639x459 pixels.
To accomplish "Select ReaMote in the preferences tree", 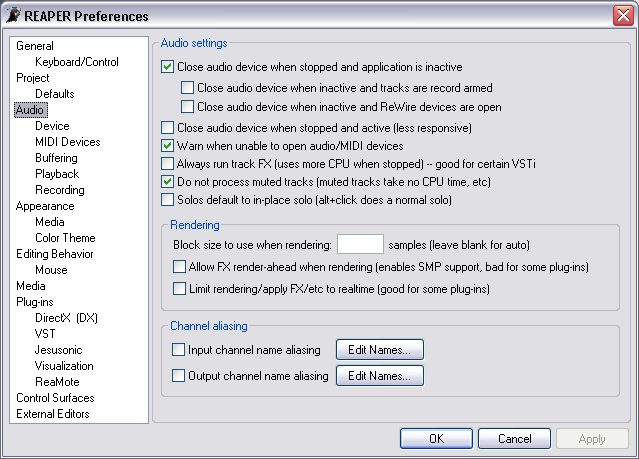I will tap(57, 382).
